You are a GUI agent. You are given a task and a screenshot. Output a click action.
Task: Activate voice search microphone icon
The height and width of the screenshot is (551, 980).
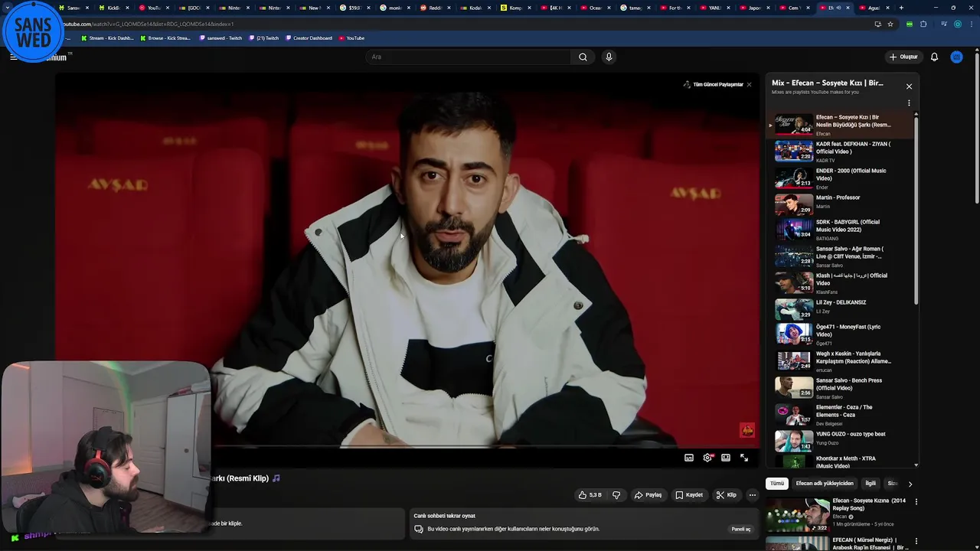(x=609, y=57)
